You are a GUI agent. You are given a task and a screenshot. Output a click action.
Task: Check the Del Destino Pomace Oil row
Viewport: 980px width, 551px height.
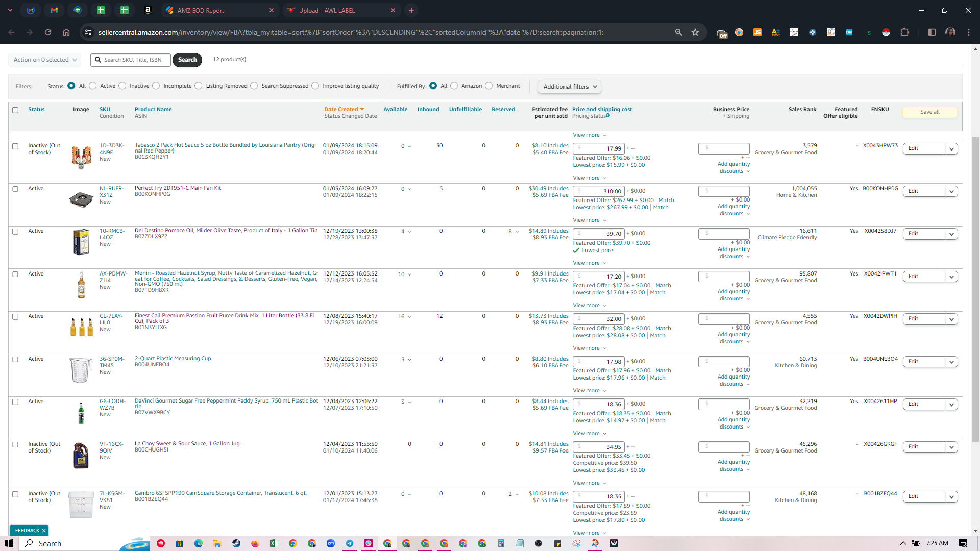[x=15, y=232]
